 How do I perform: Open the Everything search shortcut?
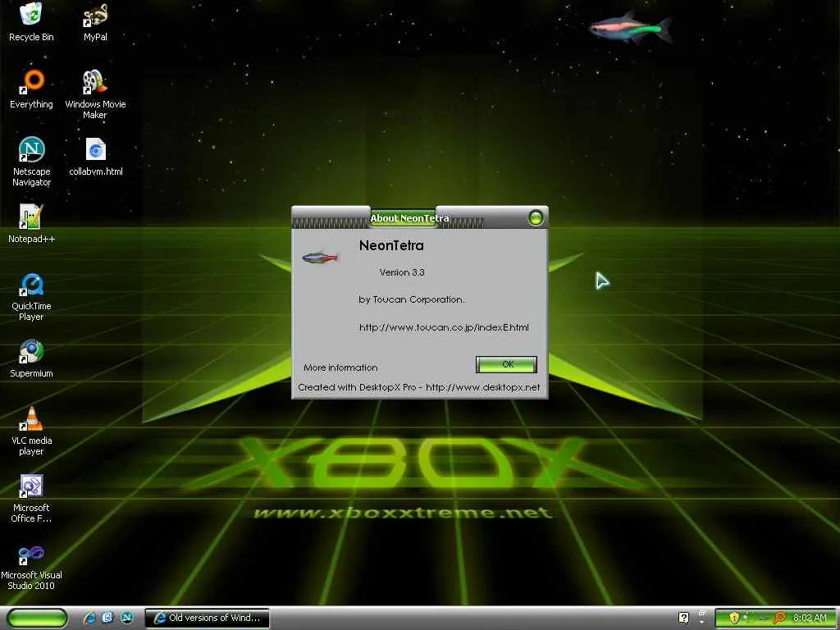(x=31, y=89)
